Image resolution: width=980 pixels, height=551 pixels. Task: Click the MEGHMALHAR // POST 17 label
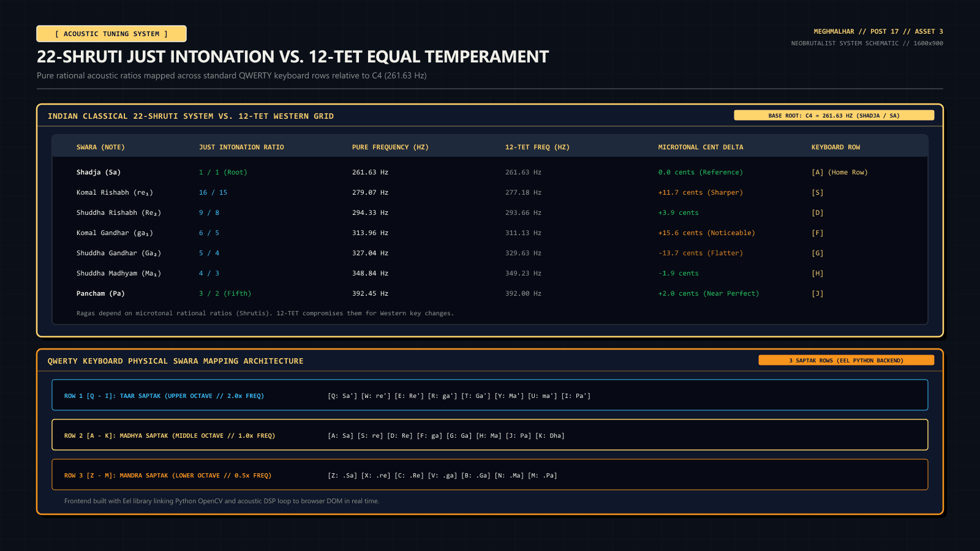878,31
